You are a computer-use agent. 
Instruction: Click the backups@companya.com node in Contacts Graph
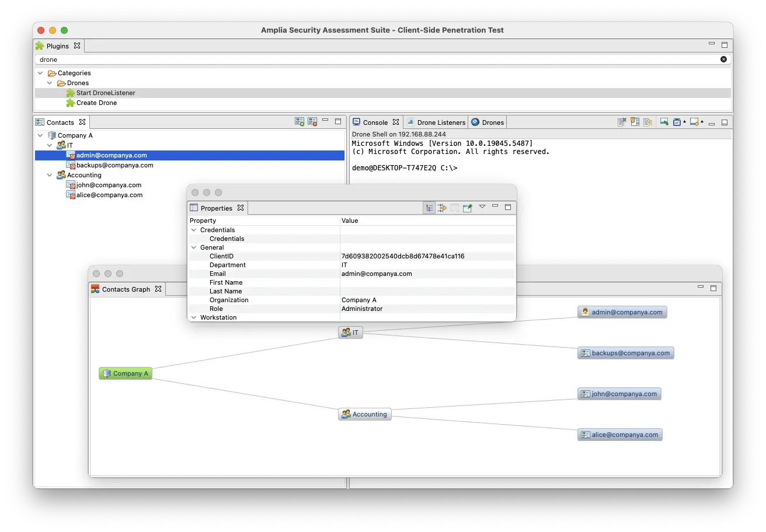[x=626, y=353]
